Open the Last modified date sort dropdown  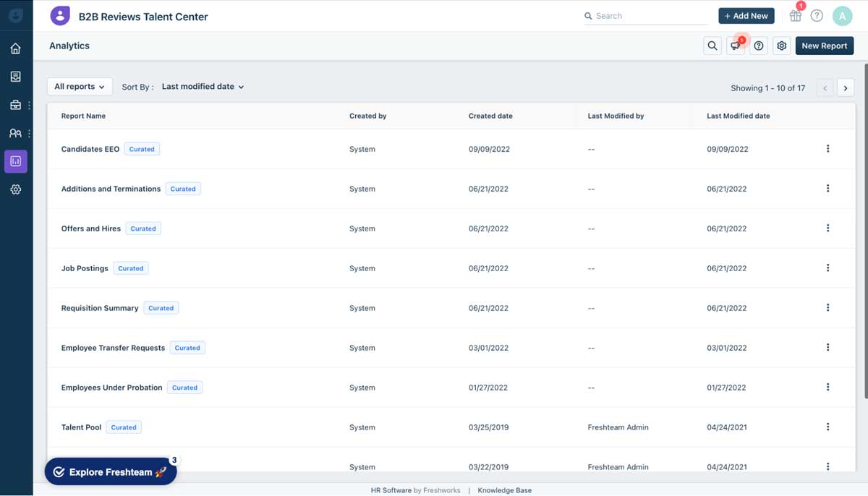point(202,86)
